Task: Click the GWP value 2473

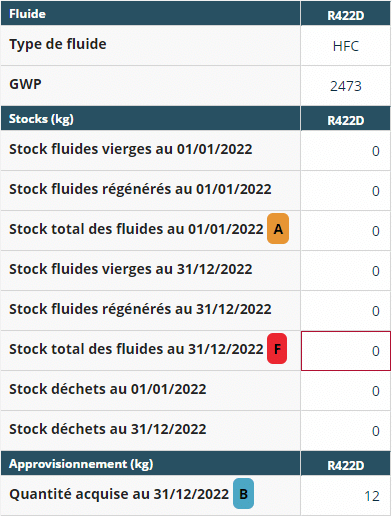Action: [346, 86]
